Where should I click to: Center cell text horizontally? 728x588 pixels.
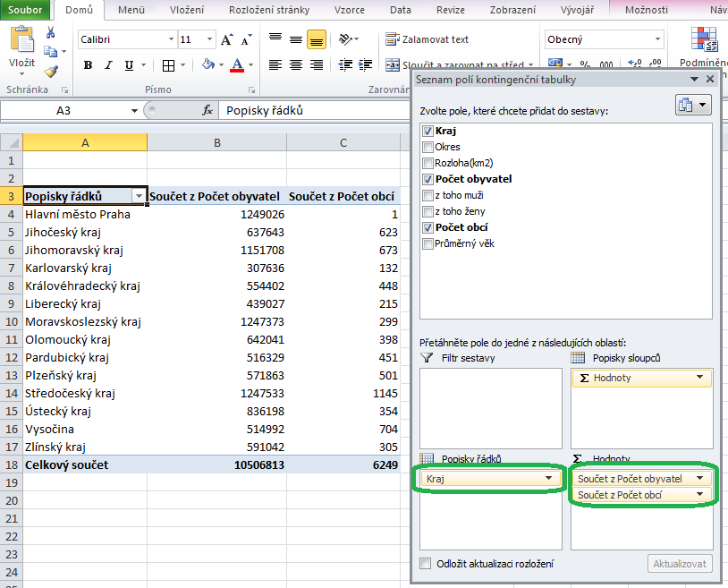[x=296, y=65]
